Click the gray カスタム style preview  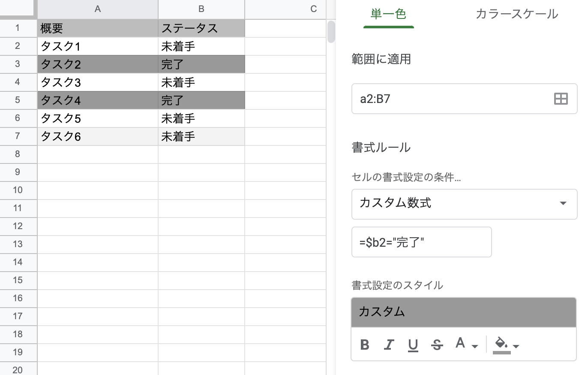point(464,312)
